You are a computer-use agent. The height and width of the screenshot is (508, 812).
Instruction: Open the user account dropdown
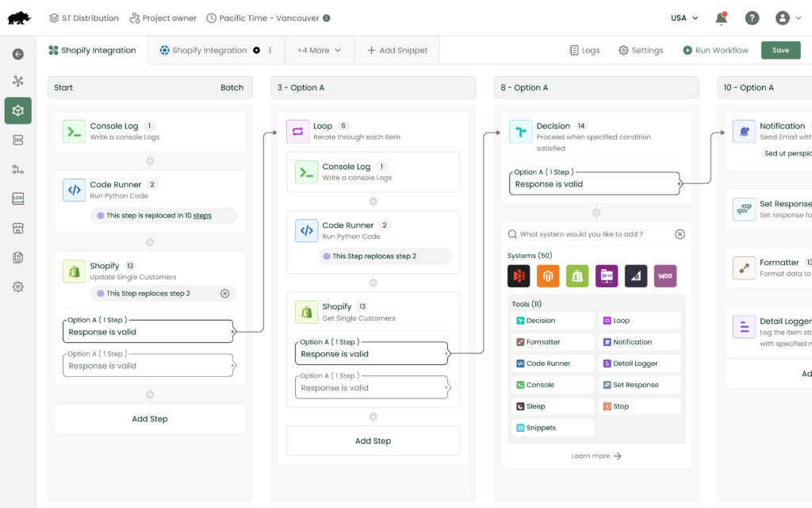pyautogui.click(x=787, y=18)
